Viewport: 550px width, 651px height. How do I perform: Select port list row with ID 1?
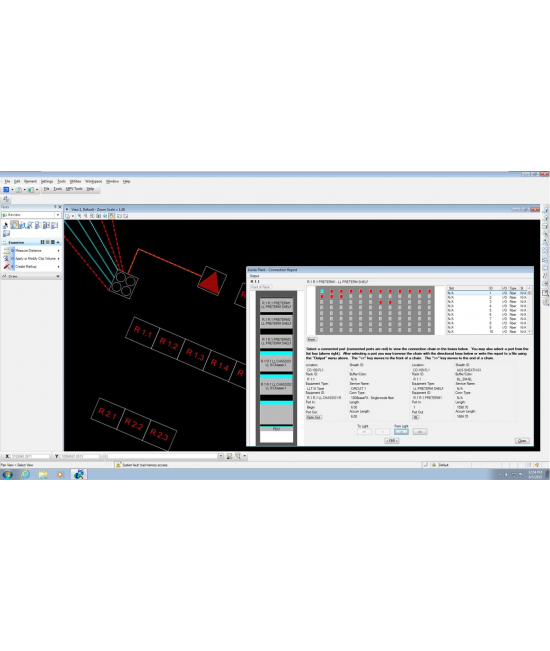(x=488, y=293)
